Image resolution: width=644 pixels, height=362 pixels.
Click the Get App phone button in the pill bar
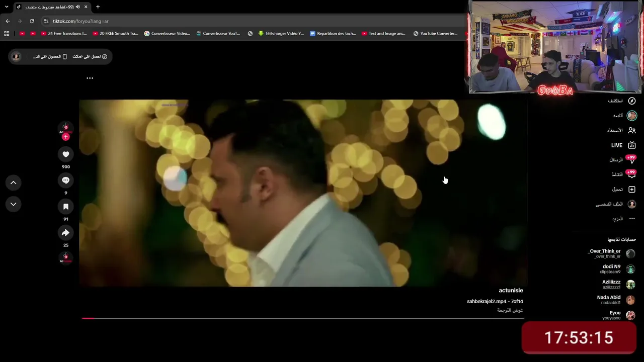coord(50,56)
